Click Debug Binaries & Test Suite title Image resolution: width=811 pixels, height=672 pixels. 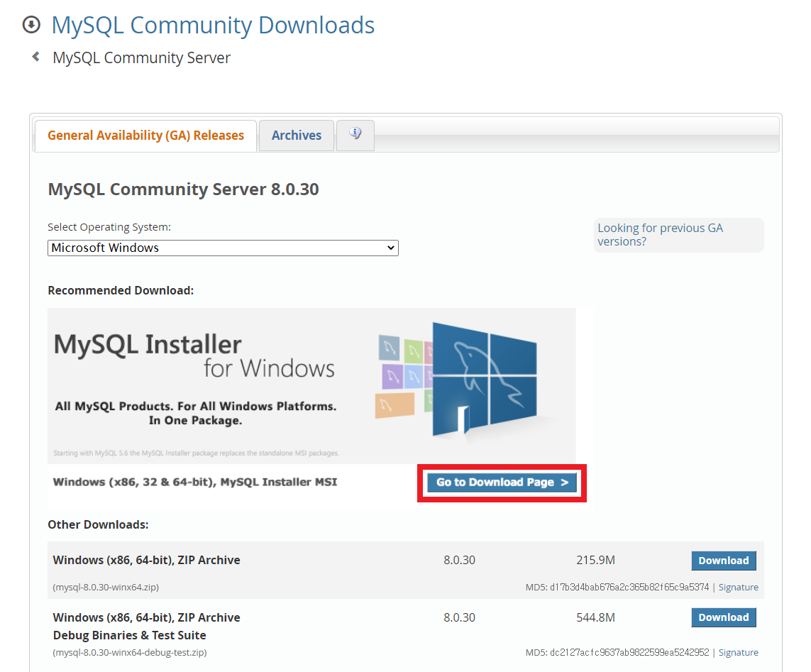coord(129,635)
